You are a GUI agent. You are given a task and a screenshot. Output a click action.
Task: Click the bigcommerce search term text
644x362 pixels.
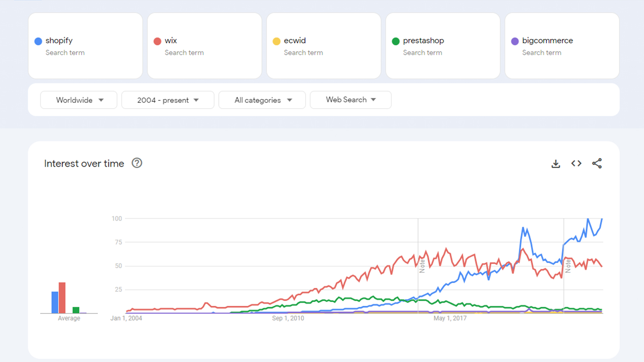point(547,41)
